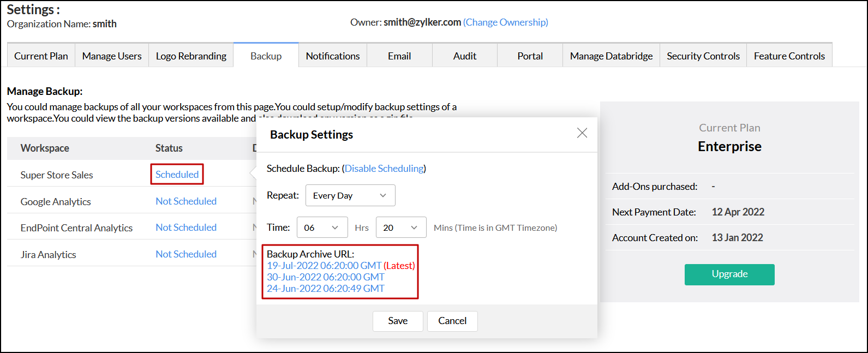Click the green Upgrade button
Viewport: 868px width, 353px height.
click(729, 274)
